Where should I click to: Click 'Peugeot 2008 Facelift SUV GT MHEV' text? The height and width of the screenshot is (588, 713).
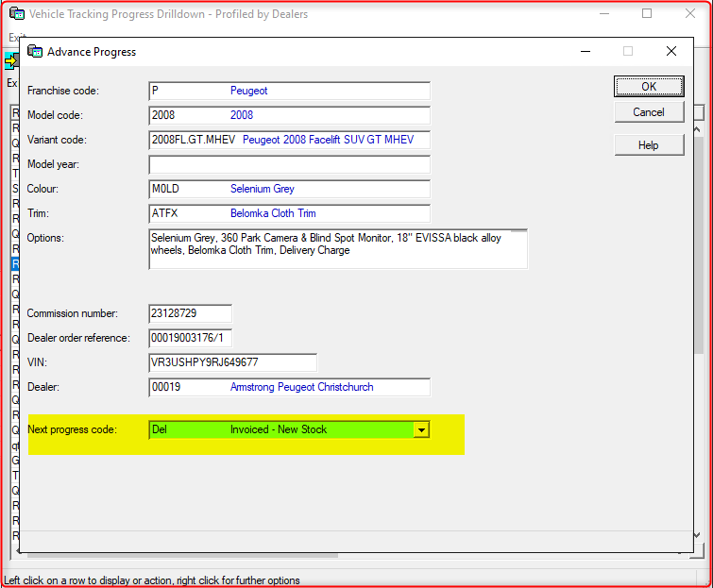[329, 140]
